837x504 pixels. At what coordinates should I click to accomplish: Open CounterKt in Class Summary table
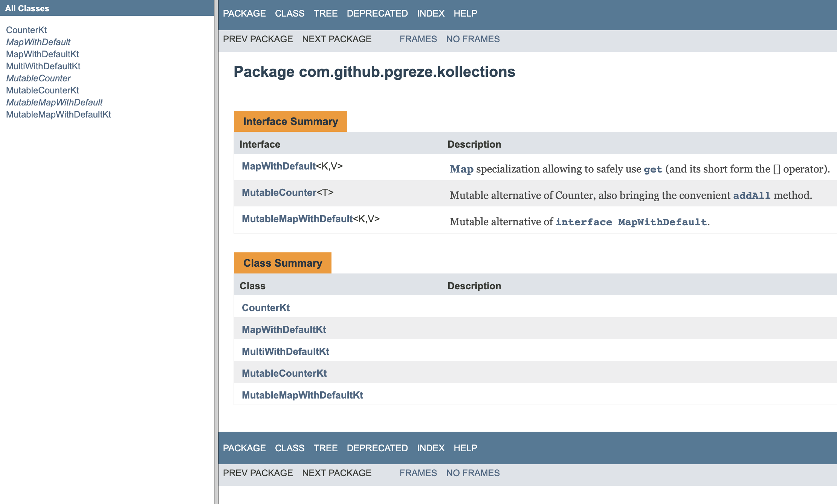click(x=266, y=308)
